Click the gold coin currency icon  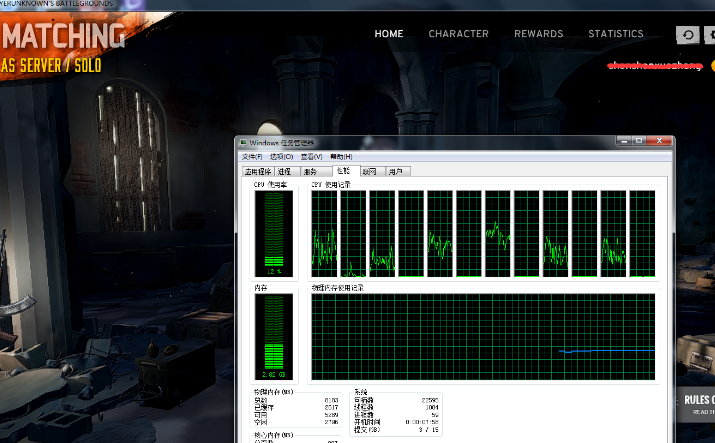coord(713,66)
